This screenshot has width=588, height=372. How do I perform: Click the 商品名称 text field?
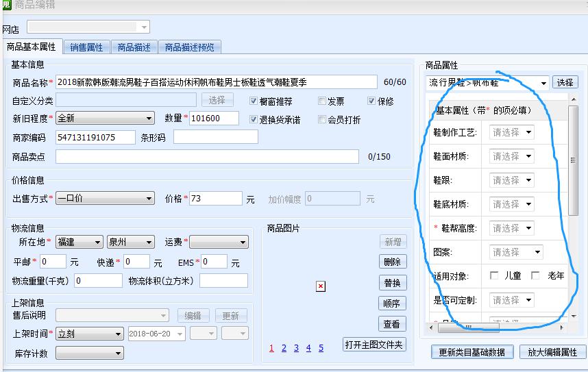217,82
